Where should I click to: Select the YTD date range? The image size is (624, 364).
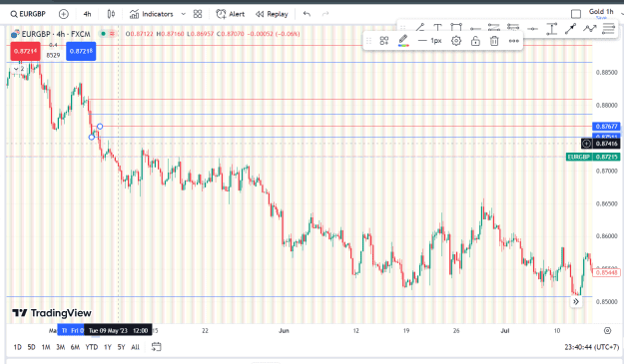pyautogui.click(x=92, y=347)
